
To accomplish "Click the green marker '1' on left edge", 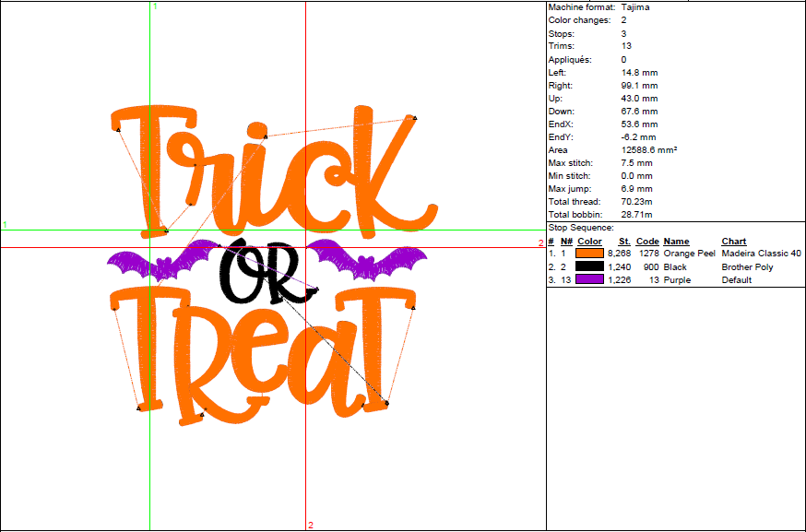I will pos(5,225).
